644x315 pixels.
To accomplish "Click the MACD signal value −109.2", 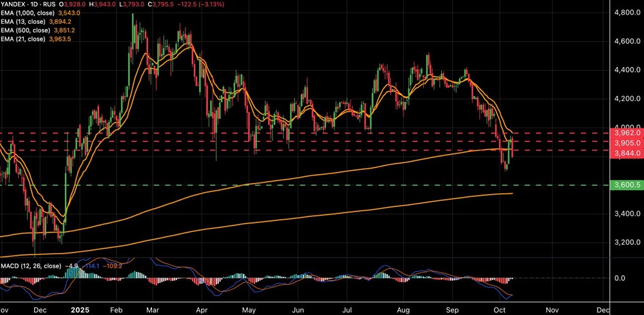I will pos(111,266).
